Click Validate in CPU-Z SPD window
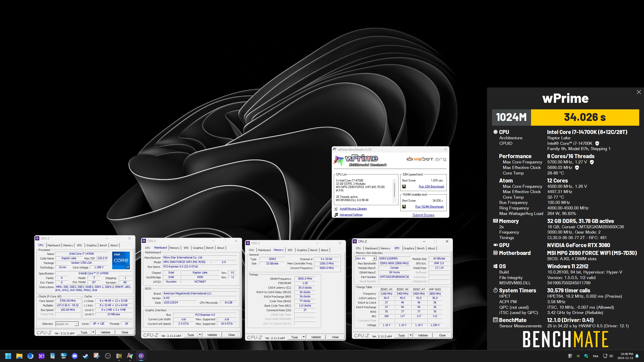 point(423,335)
